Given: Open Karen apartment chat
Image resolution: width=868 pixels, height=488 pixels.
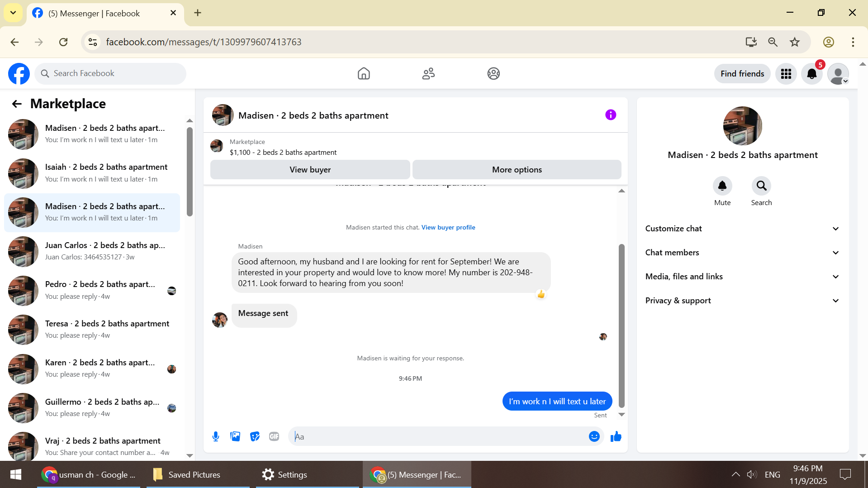Looking at the screenshot, I should point(92,369).
